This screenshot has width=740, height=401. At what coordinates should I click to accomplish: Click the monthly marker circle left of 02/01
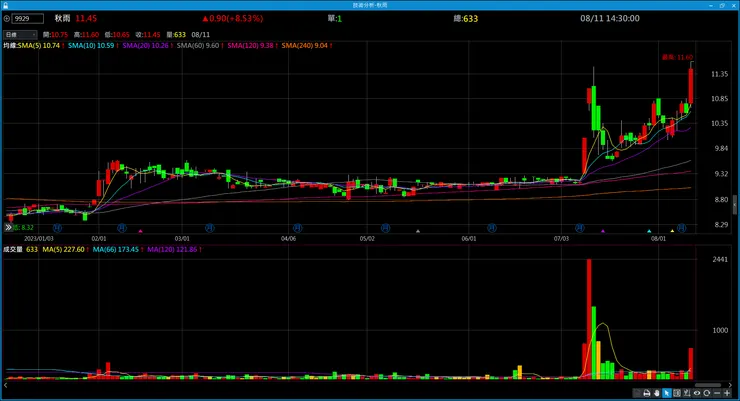[x=58, y=228]
